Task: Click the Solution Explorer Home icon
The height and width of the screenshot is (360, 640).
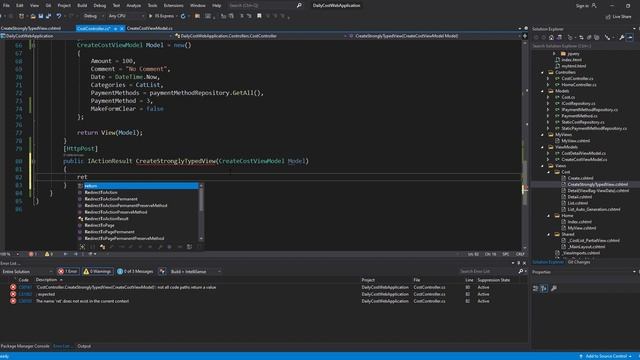Action: pos(551,37)
